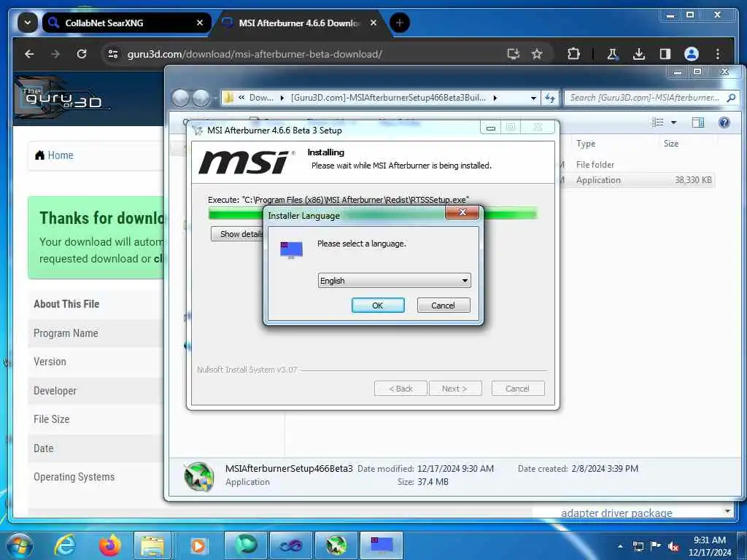Cancel the Installer Language dialog
The width and height of the screenshot is (747, 560).
click(443, 306)
